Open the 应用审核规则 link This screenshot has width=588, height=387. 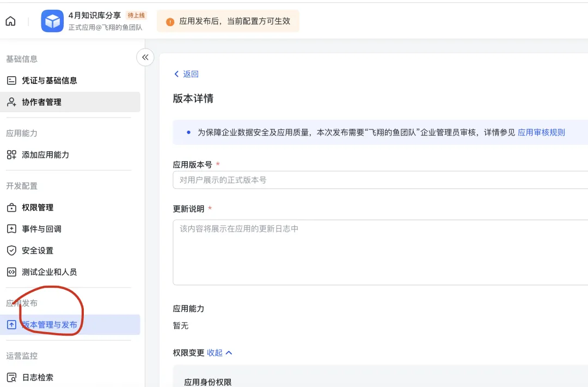pyautogui.click(x=541, y=132)
